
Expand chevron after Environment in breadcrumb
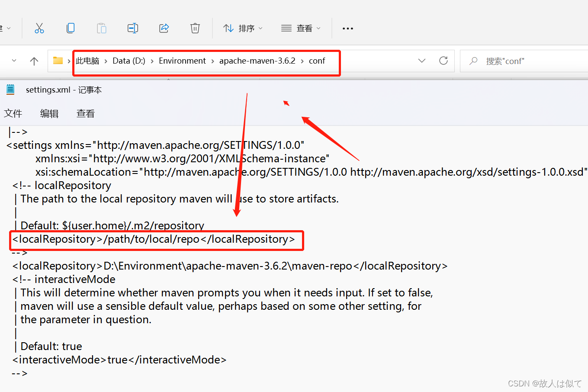[212, 61]
